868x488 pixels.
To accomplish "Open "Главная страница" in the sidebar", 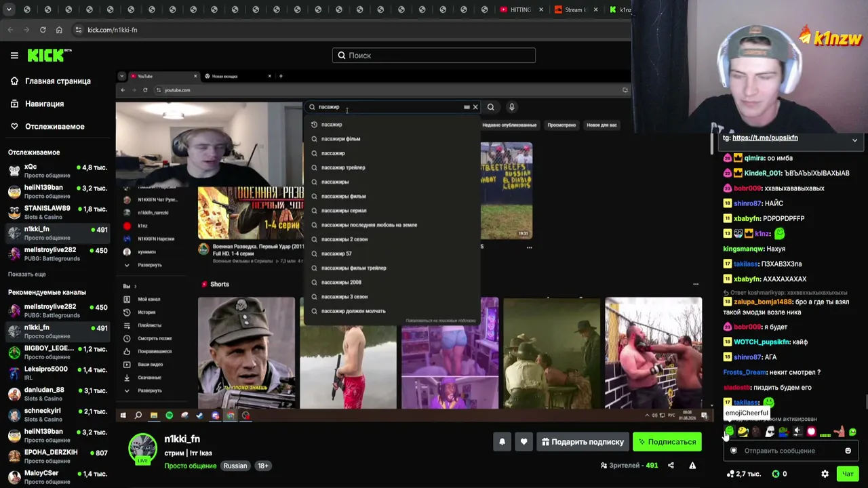I will 51,81.
